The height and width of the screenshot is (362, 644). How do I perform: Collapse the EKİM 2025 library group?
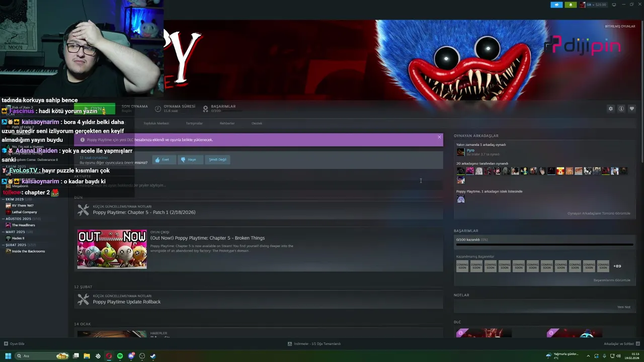[x=16, y=199]
